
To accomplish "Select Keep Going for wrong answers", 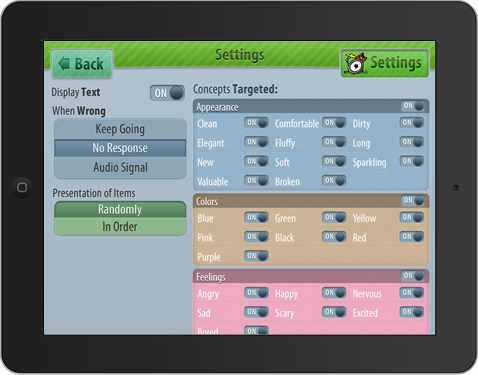I will click(x=120, y=129).
